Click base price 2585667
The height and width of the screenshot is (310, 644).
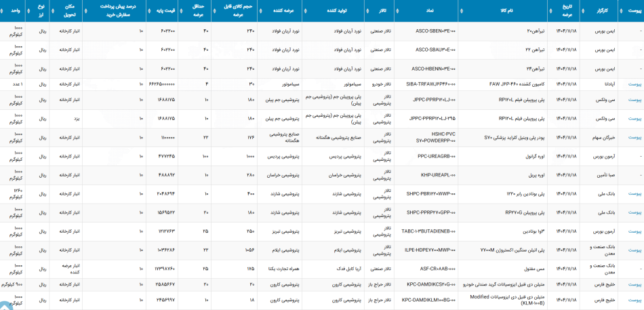click(165, 284)
